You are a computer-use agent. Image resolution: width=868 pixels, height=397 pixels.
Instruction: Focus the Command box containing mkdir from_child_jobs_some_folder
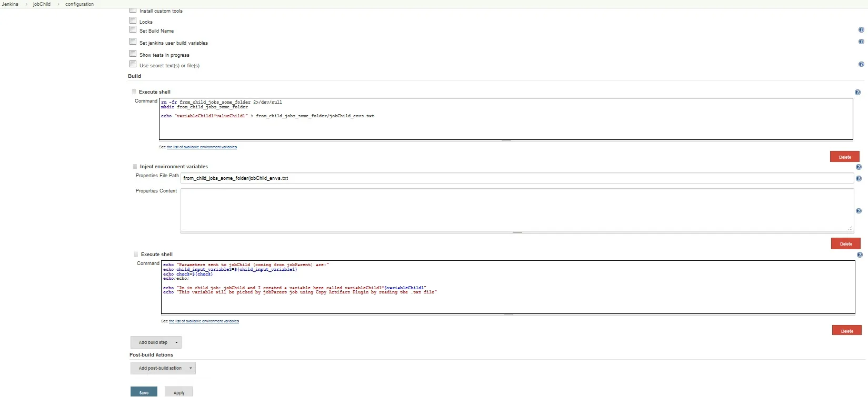(x=506, y=119)
